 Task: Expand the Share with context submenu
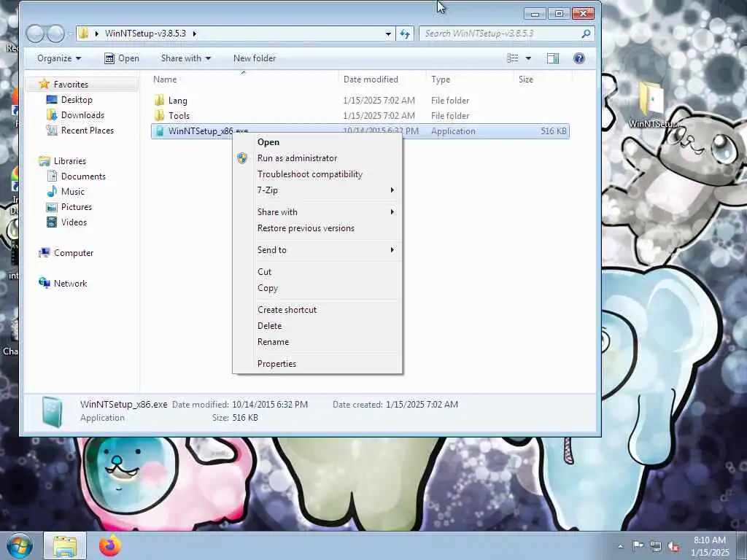point(392,212)
